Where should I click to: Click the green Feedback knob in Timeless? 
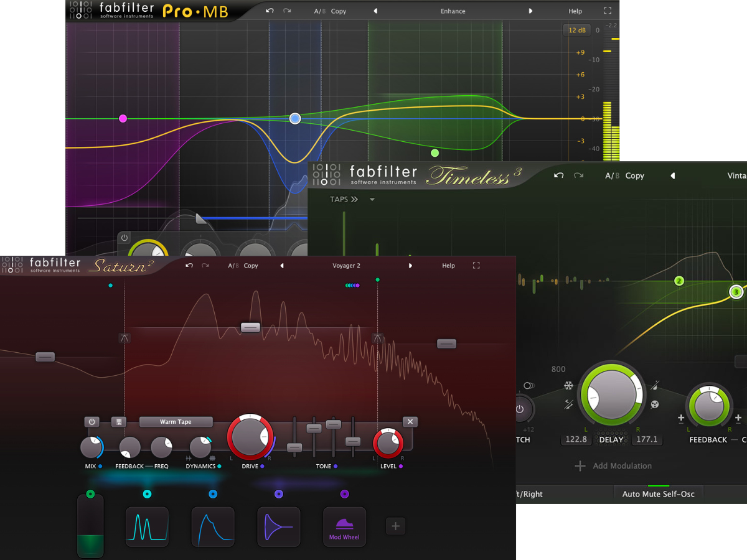[709, 407]
